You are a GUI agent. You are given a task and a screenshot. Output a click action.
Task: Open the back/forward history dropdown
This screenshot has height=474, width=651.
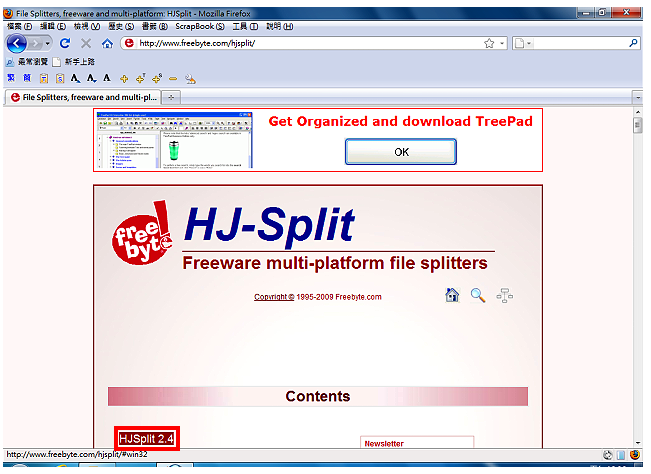point(48,44)
